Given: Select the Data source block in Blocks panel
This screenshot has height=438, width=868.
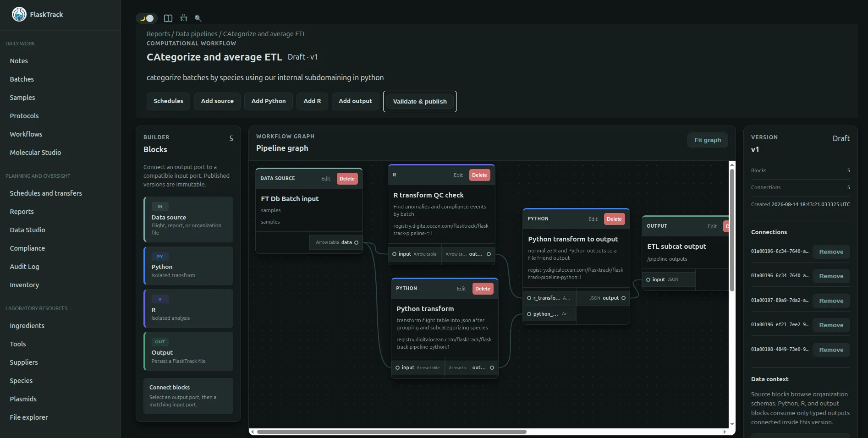Looking at the screenshot, I should click(188, 219).
